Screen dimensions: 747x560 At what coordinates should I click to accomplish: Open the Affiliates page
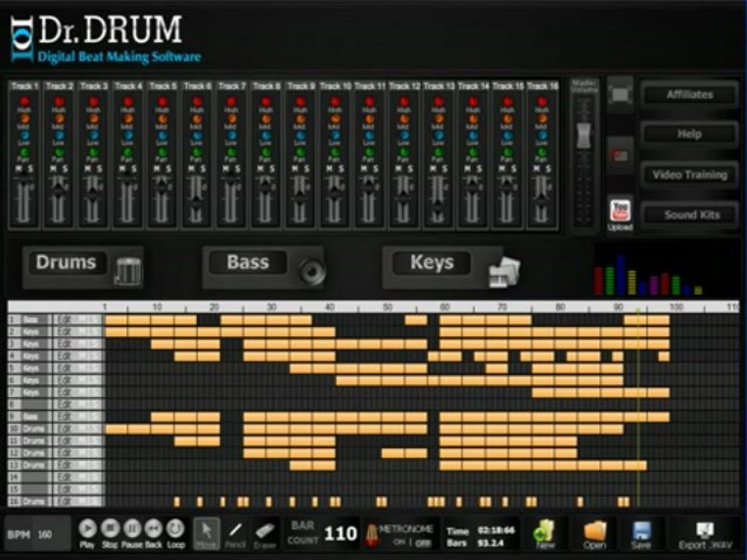689,95
